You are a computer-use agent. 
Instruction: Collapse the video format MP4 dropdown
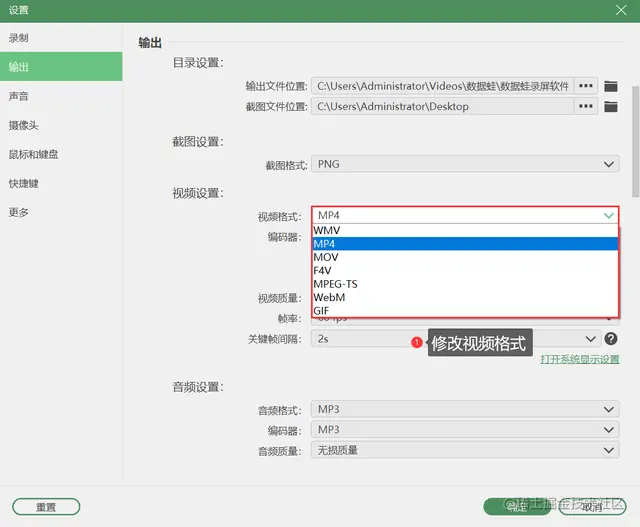(465, 215)
